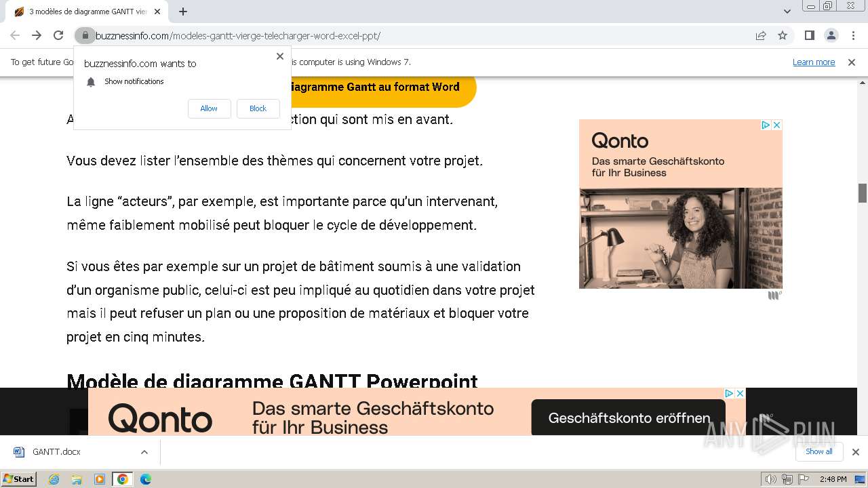This screenshot has height=488, width=868.
Task: Click the 2:48 PM system clock
Action: point(833,479)
